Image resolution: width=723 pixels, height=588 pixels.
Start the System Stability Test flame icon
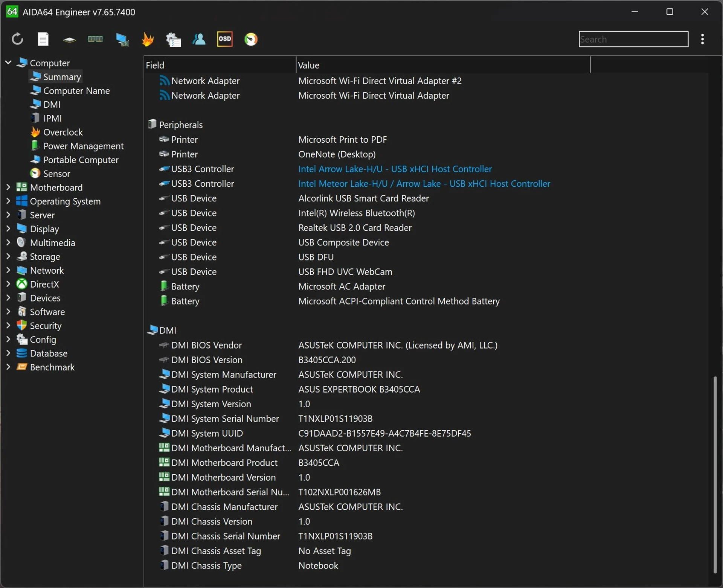tap(148, 39)
